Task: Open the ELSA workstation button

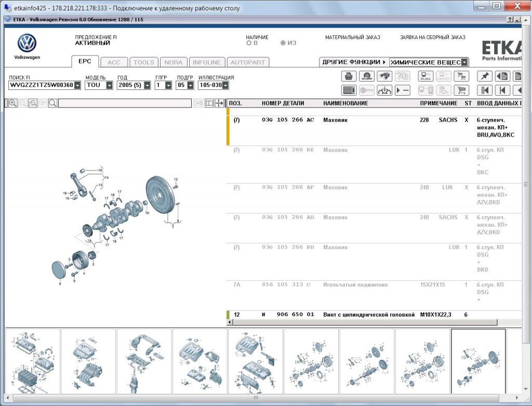Action: point(425,76)
